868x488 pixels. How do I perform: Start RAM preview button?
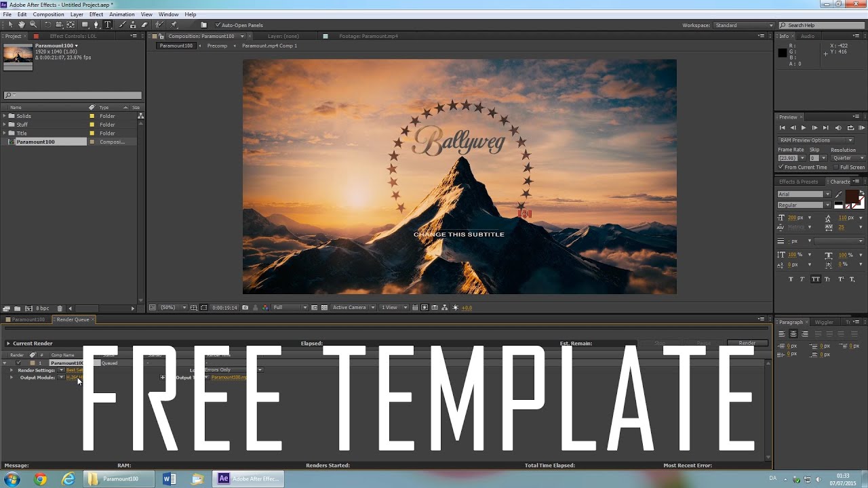tap(862, 127)
